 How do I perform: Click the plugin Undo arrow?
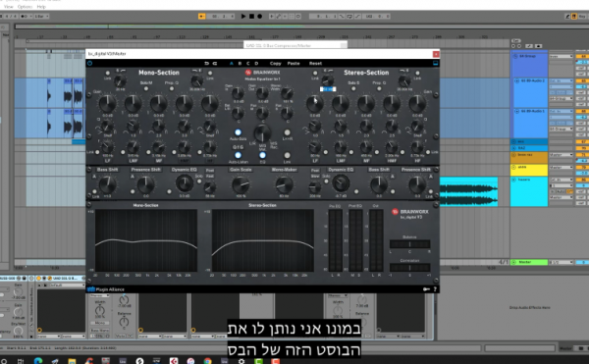[206, 64]
